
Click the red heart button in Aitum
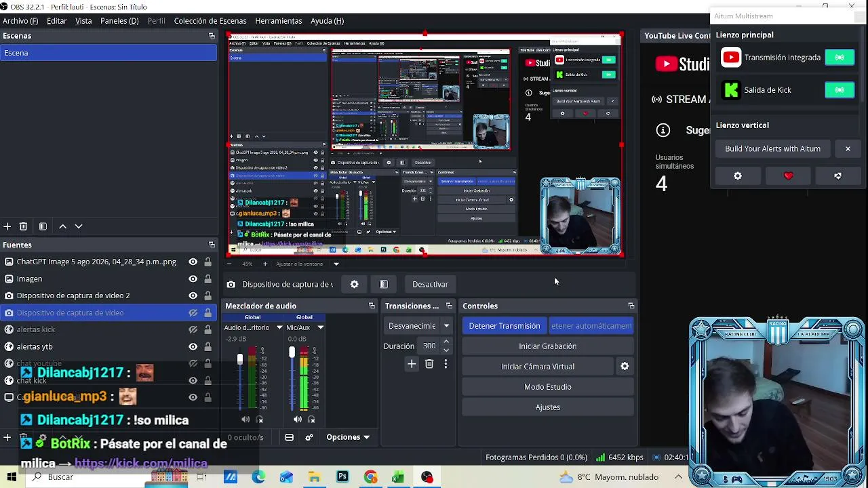[788, 176]
